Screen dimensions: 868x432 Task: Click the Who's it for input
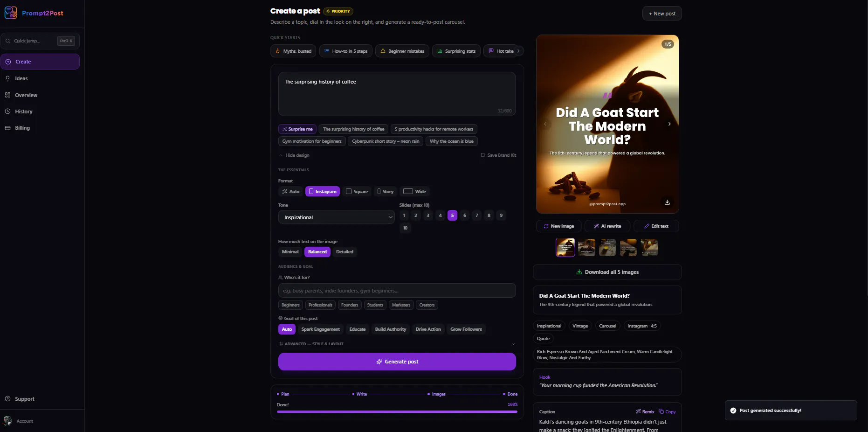pos(397,291)
